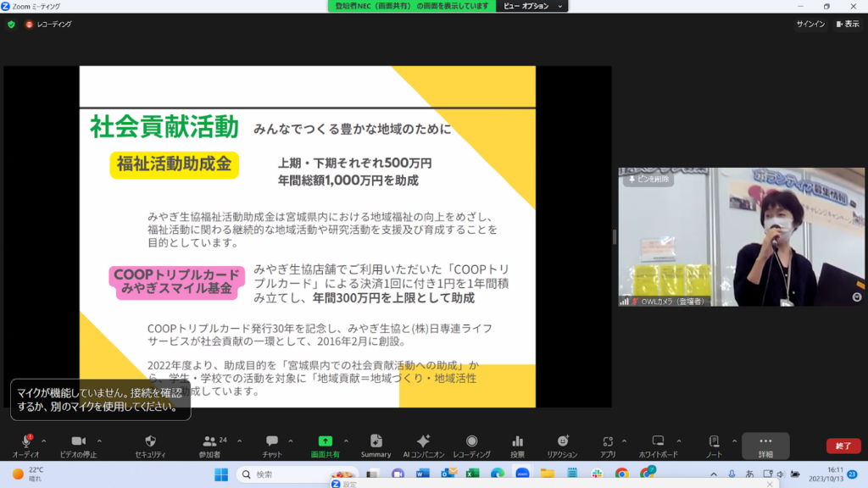Expand whiteboard options arrow

pos(679,441)
